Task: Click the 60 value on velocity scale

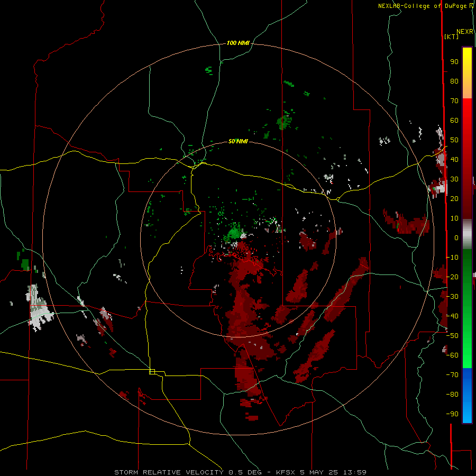Action: [454, 121]
